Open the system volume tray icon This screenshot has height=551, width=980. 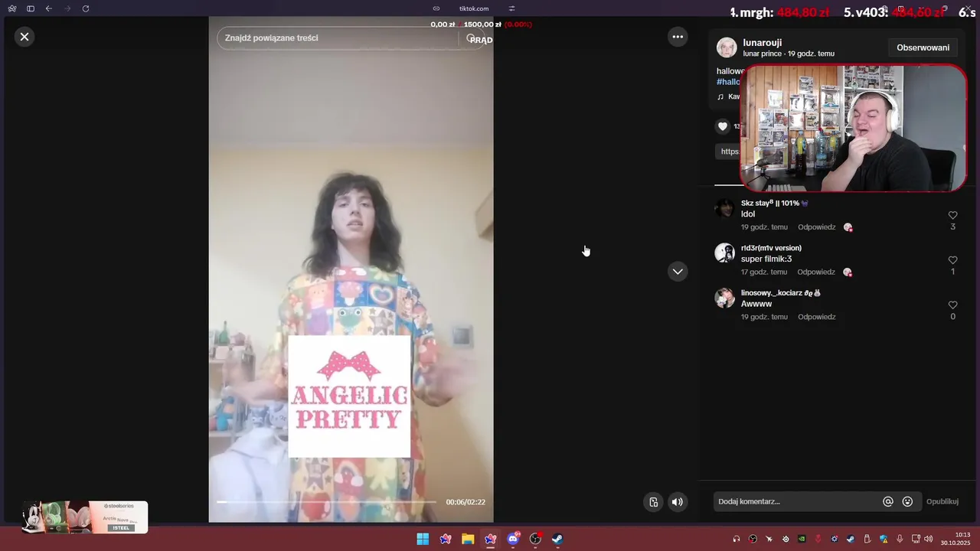click(929, 540)
